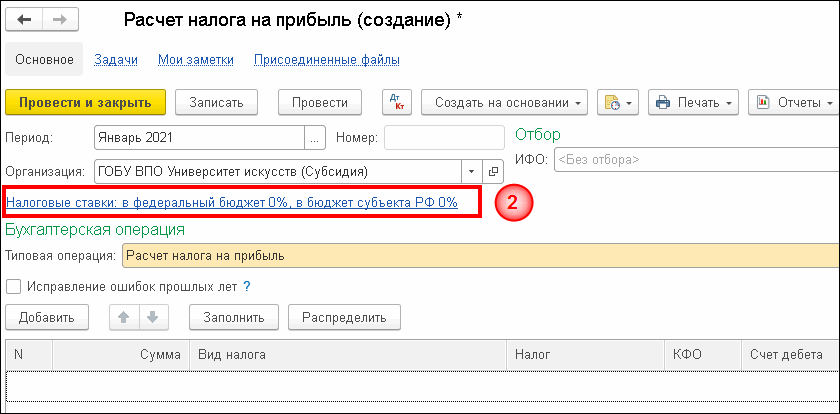Click the ИФО filter input field
Screen dimensions: 840x414
coord(695,159)
